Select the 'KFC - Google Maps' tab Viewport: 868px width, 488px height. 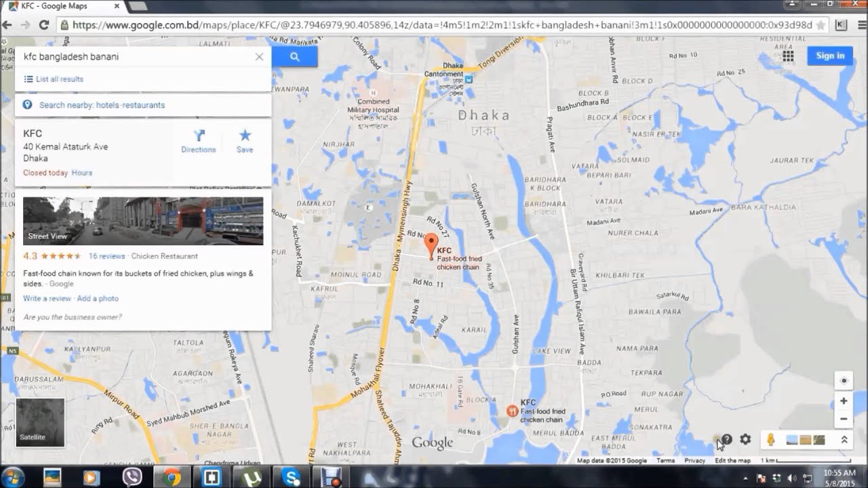[x=64, y=6]
